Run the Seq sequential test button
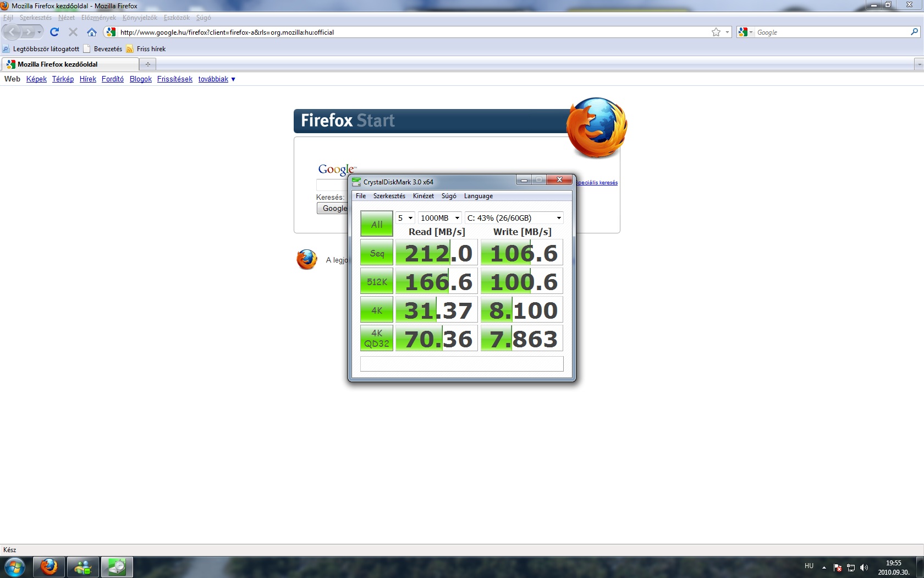 click(377, 253)
